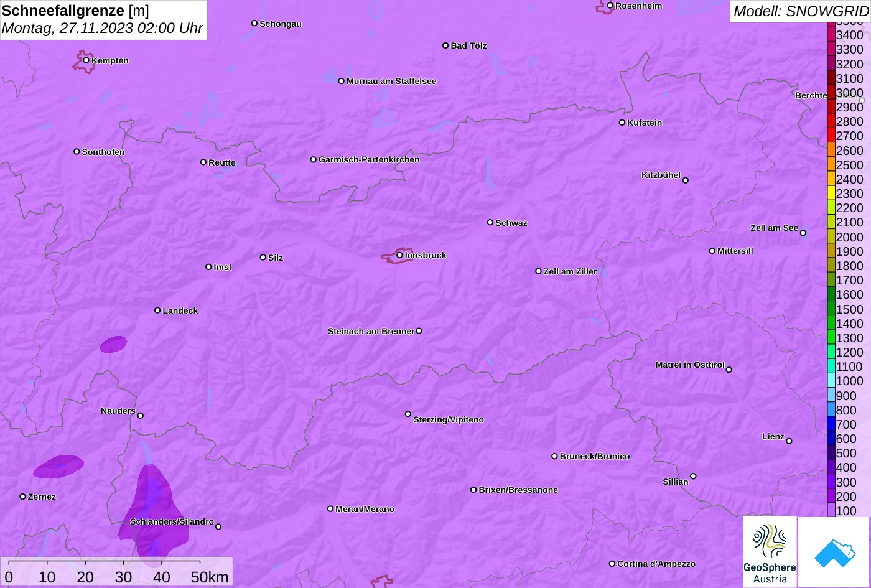Click the Landeck location dot

point(157,310)
